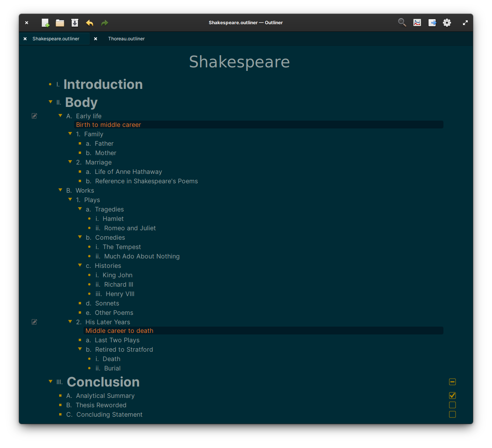Collapse the Retired to Stratford item
The image size is (492, 448).
[80, 349]
